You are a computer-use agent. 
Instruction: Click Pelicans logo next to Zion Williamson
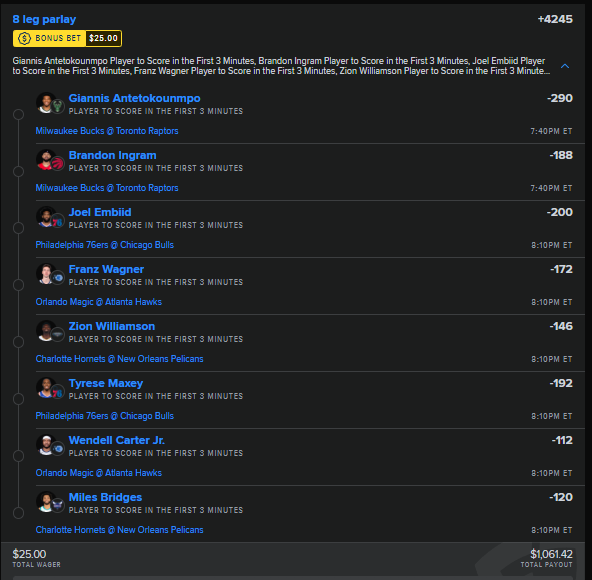click(x=57, y=335)
